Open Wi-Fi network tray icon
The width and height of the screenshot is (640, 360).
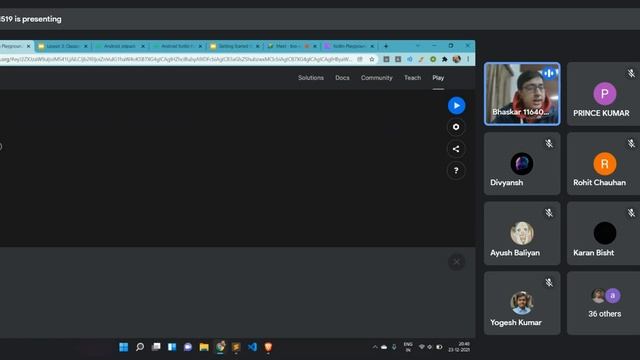point(422,347)
